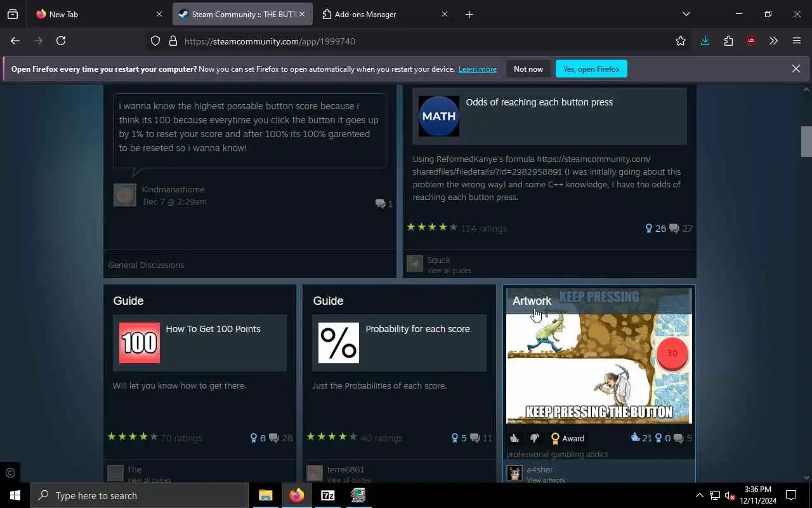
Task: Close the New Tab tab
Action: click(159, 14)
